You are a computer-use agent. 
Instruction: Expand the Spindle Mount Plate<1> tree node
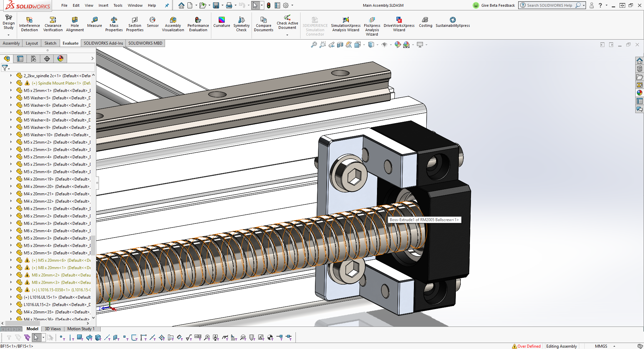(x=11, y=83)
